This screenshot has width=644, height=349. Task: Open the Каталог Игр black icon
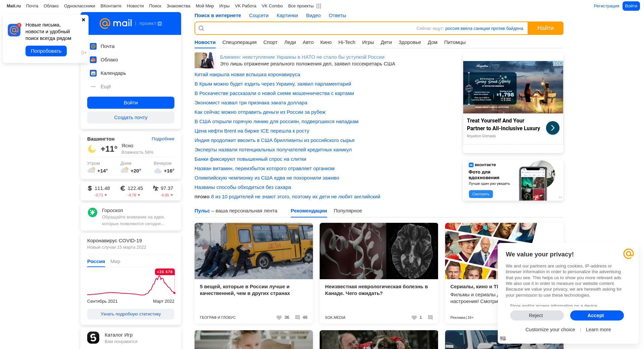coord(93,338)
